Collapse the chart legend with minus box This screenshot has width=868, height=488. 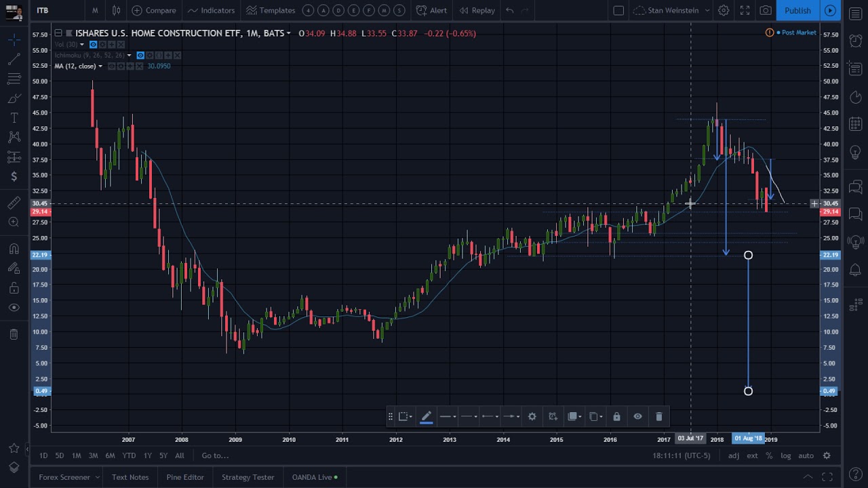58,33
